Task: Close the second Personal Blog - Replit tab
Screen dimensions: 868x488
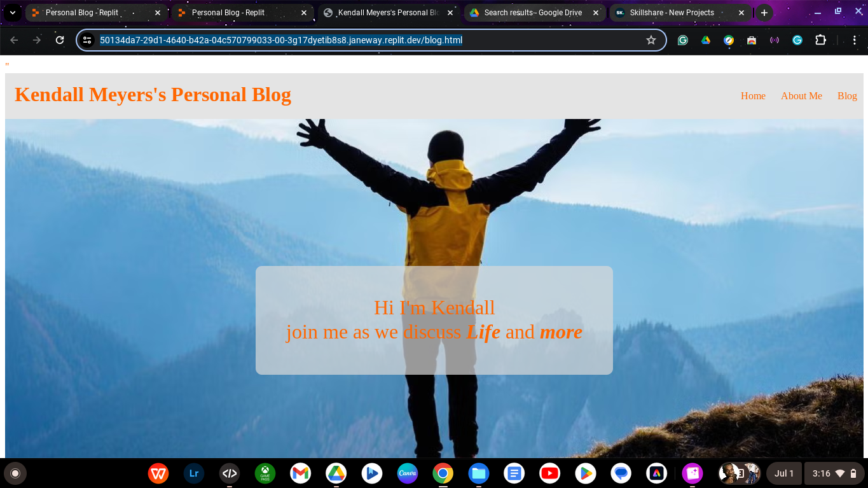Action: coord(304,13)
